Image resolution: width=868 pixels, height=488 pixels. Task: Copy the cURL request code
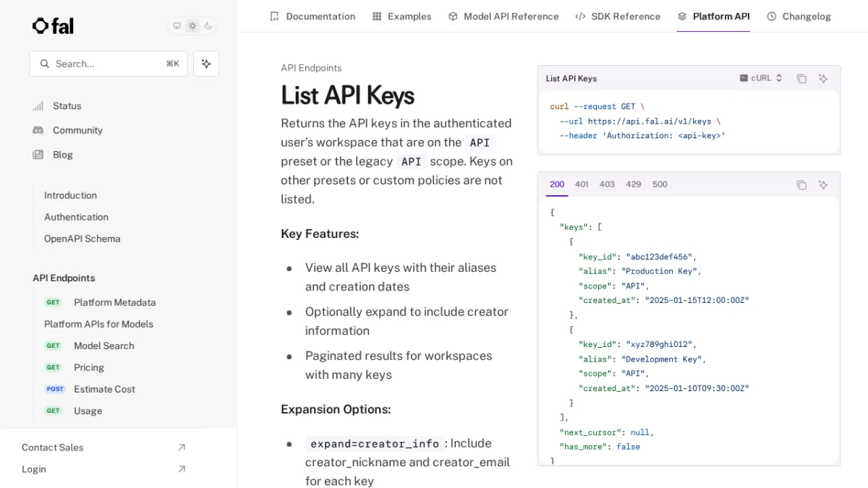pos(801,79)
